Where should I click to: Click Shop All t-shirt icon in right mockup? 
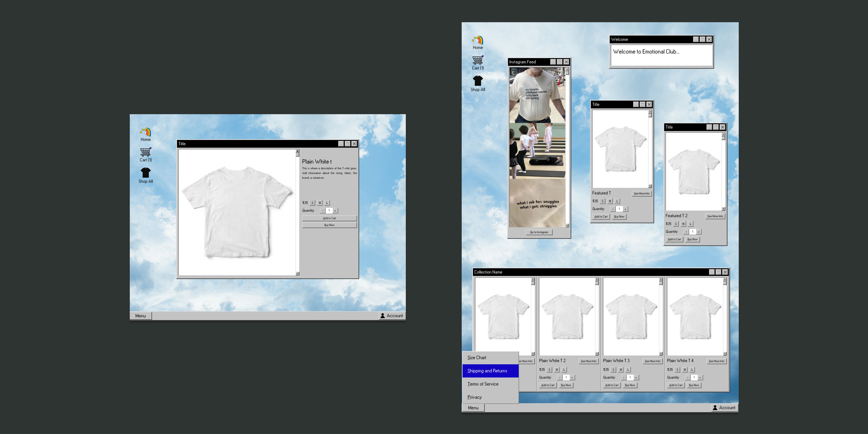click(478, 81)
